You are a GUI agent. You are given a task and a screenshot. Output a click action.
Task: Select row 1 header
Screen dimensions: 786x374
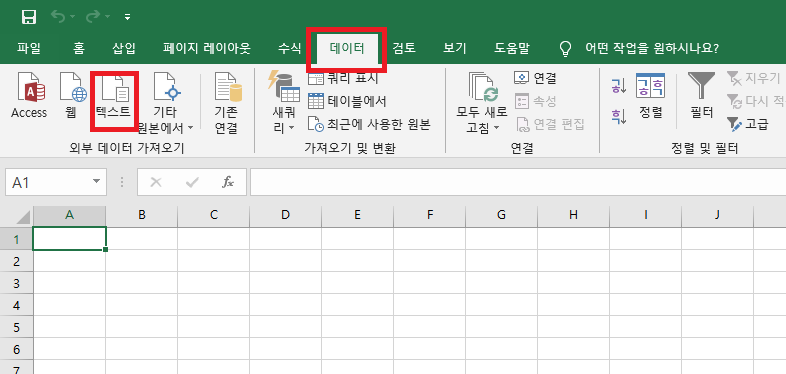17,239
